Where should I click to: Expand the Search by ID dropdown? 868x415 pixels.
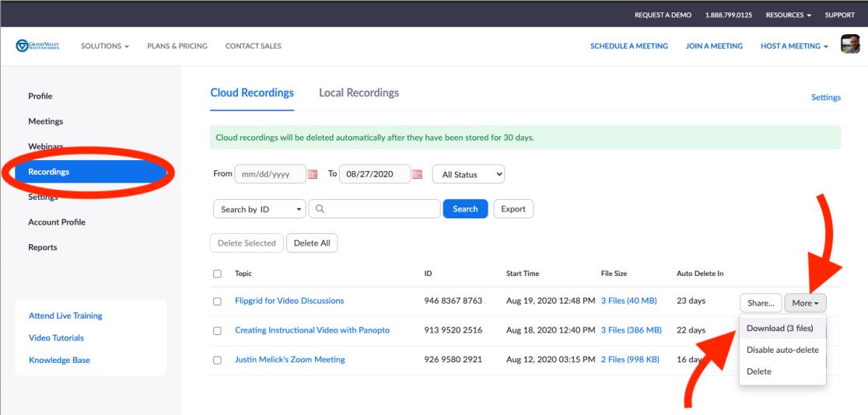click(259, 209)
